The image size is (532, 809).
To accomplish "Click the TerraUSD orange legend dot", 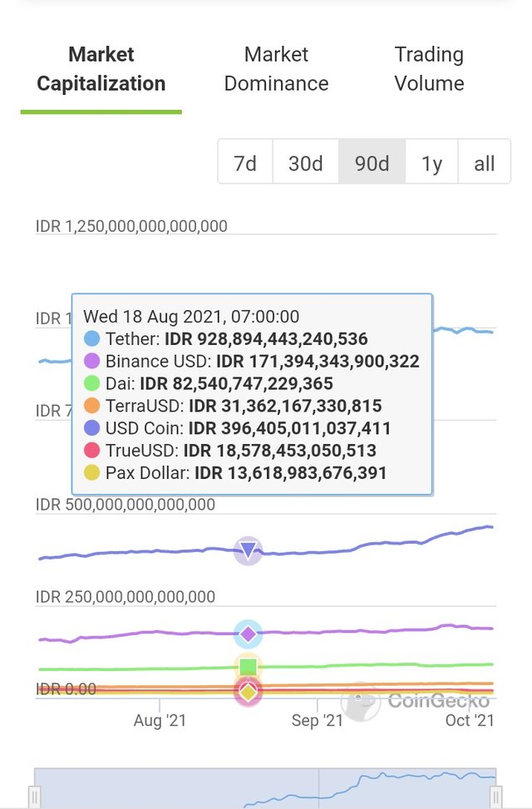I will (x=91, y=406).
